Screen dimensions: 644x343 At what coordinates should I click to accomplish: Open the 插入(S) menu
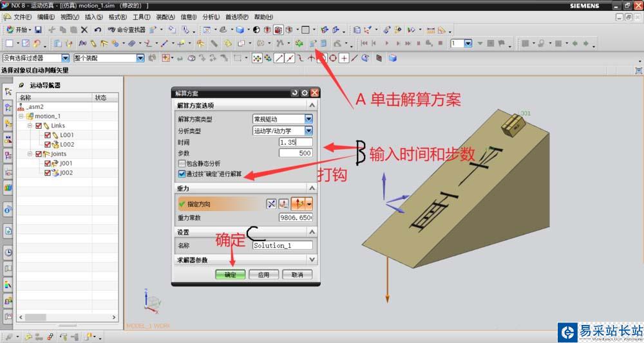(93, 17)
